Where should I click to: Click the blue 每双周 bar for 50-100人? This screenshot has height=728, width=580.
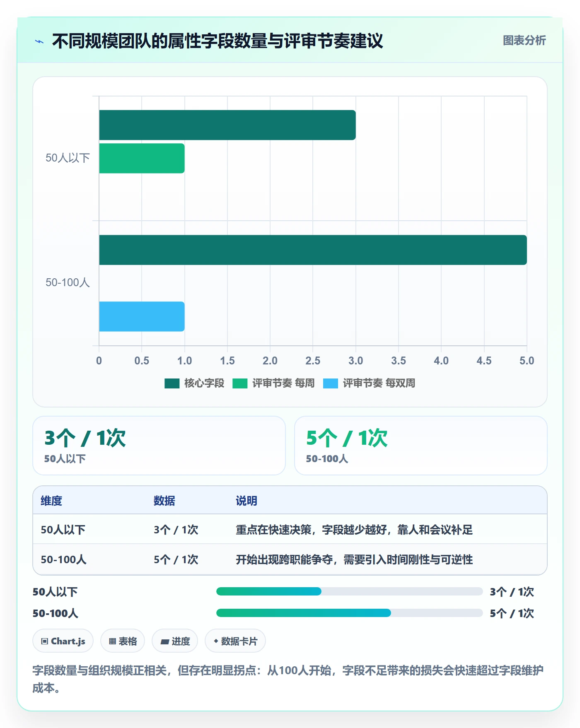[x=142, y=316]
